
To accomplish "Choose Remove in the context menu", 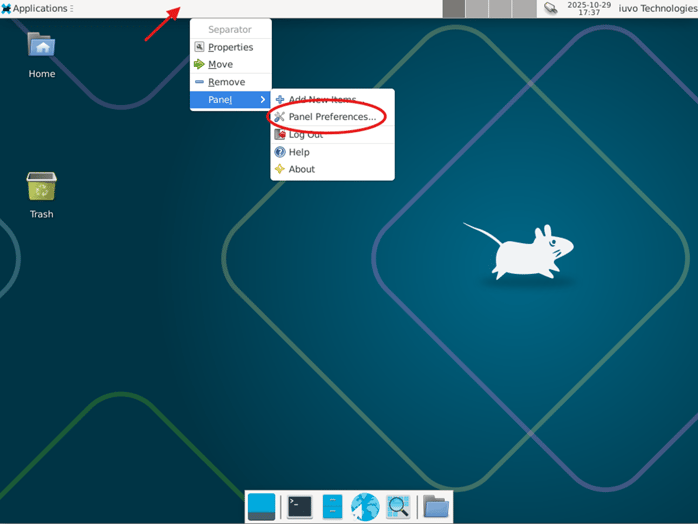I will point(226,82).
